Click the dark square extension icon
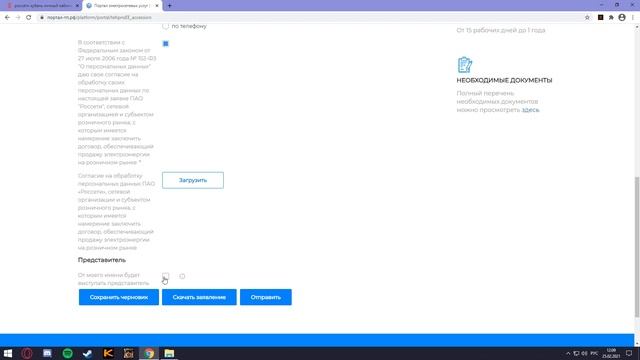 pos(600,18)
